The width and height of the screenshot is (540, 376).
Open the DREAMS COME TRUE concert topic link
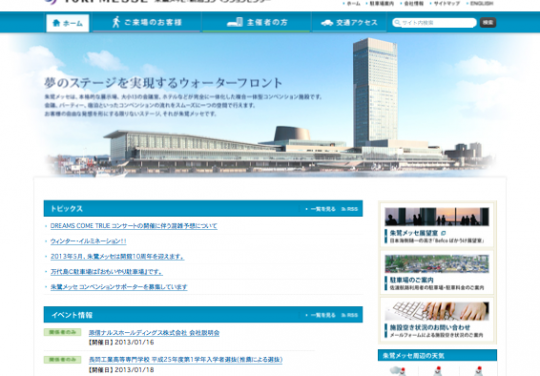tap(134, 226)
